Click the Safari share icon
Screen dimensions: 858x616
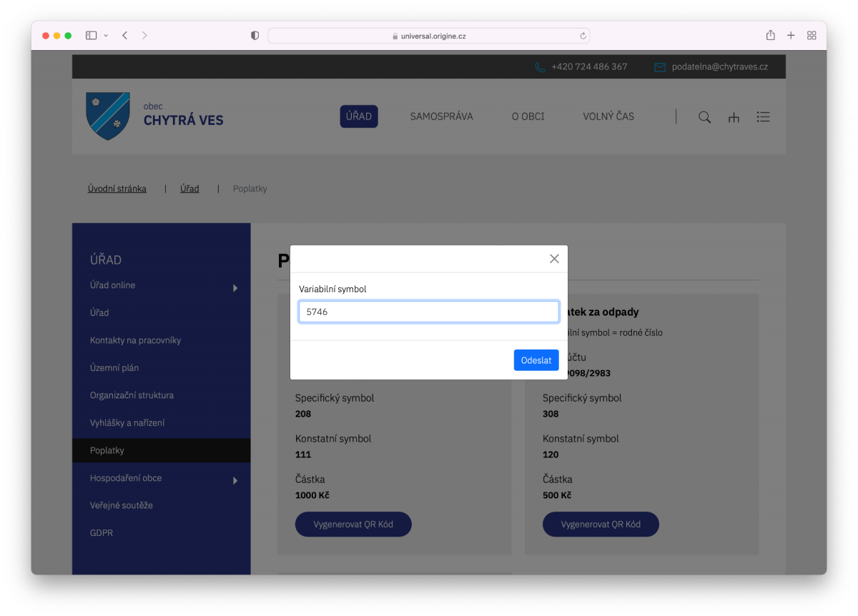(770, 36)
